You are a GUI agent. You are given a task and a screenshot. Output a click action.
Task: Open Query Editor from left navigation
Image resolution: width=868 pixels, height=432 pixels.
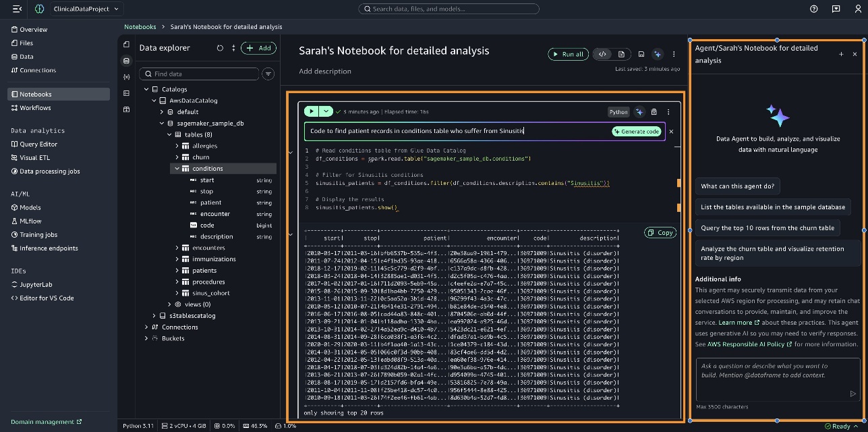tap(38, 144)
